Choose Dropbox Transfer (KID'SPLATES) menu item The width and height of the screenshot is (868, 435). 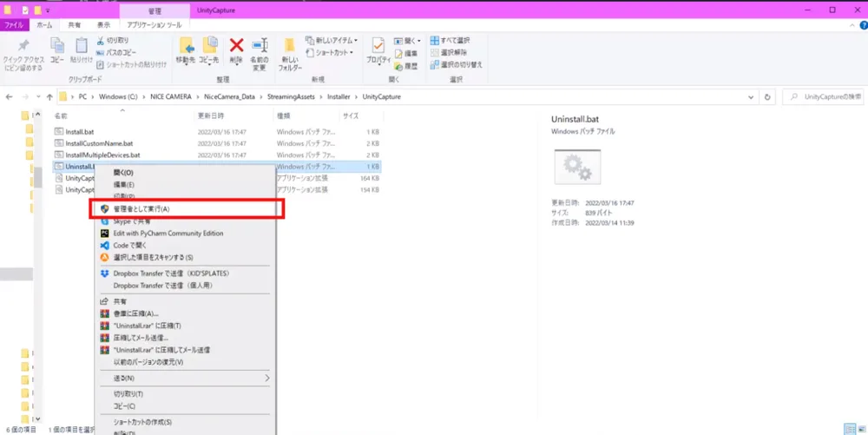pos(186,274)
